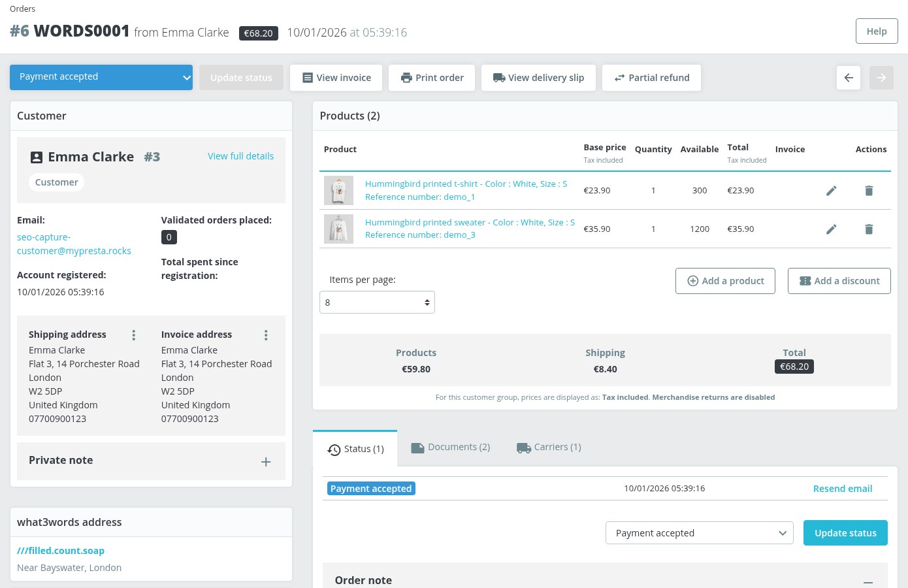
Task: Click Add a product button
Action: (x=725, y=281)
